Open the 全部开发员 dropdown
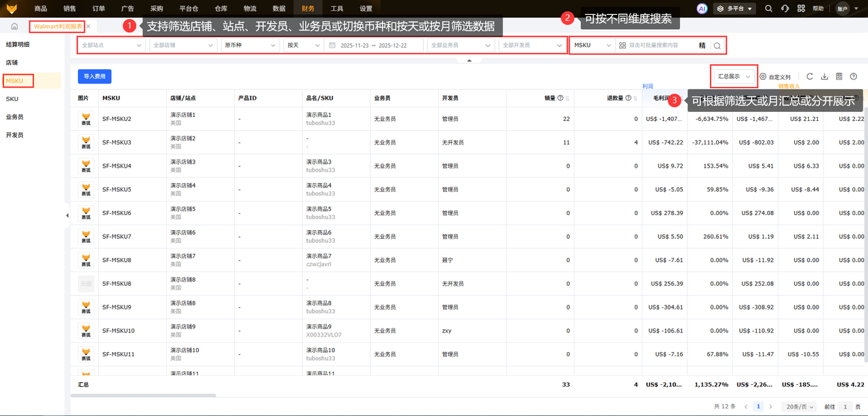This screenshot has height=416, width=868. click(x=532, y=45)
